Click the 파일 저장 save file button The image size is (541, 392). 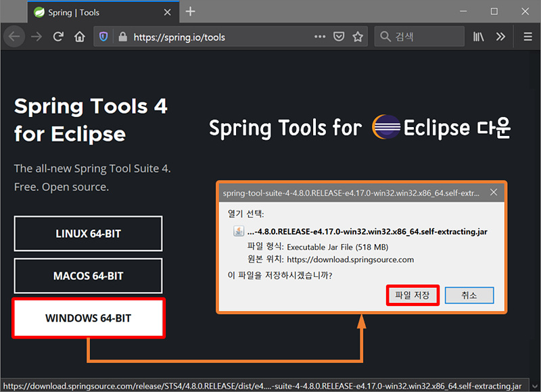pyautogui.click(x=413, y=295)
